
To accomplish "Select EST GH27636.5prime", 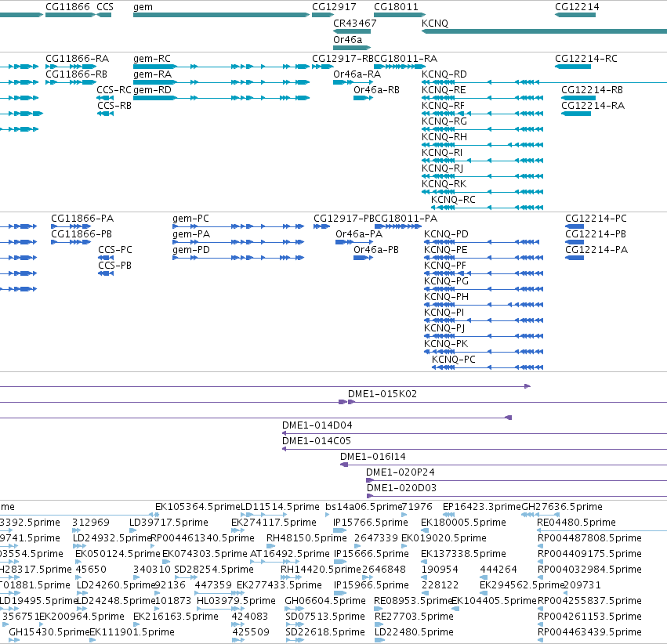I will pyautogui.click(x=540, y=515).
